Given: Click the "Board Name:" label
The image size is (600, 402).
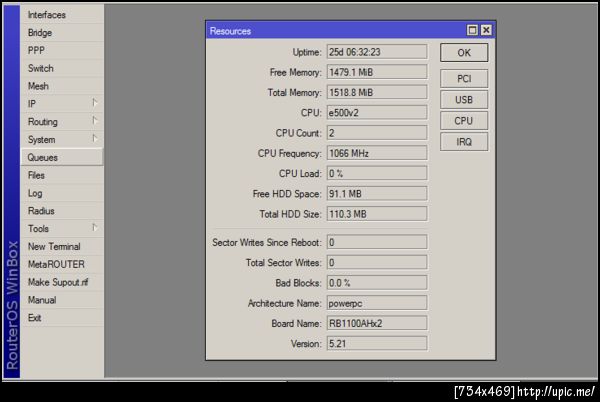Looking at the screenshot, I should click(297, 324).
